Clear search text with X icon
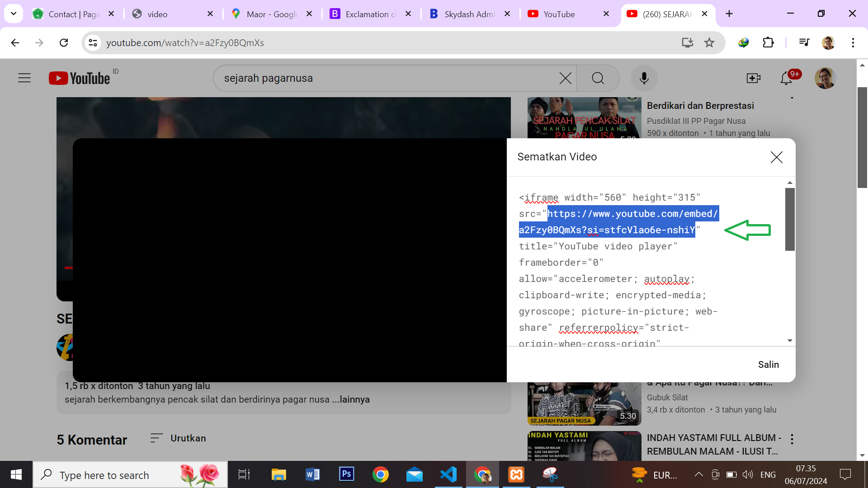Viewport: 868px width, 488px height. 565,78
